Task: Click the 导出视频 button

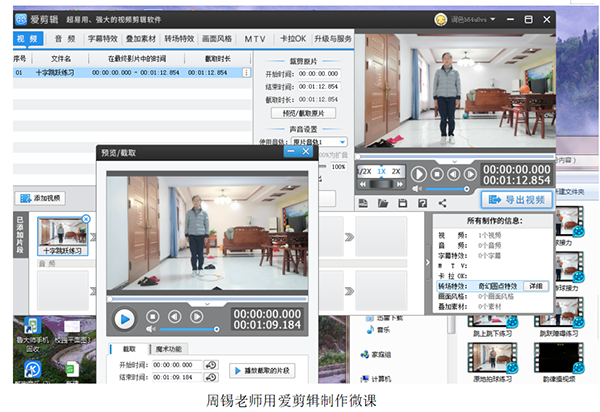Action: pyautogui.click(x=517, y=200)
